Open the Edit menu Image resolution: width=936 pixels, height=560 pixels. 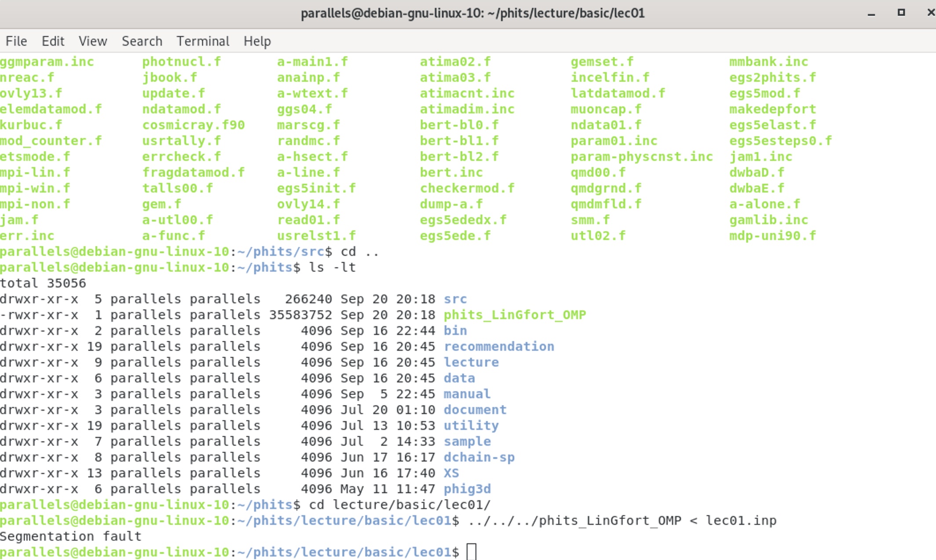tap(53, 41)
